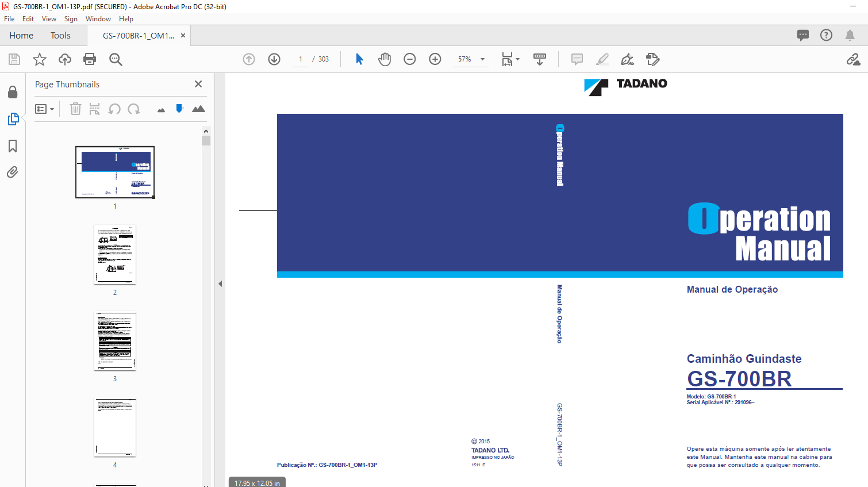Image resolution: width=868 pixels, height=487 pixels.
Task: Open the View menu
Action: coord(49,19)
